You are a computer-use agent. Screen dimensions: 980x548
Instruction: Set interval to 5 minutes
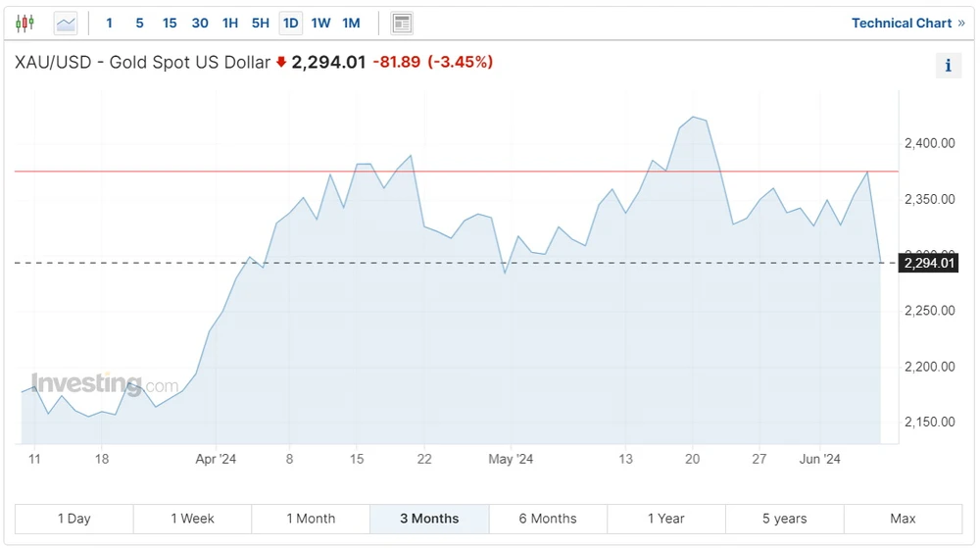tap(139, 23)
